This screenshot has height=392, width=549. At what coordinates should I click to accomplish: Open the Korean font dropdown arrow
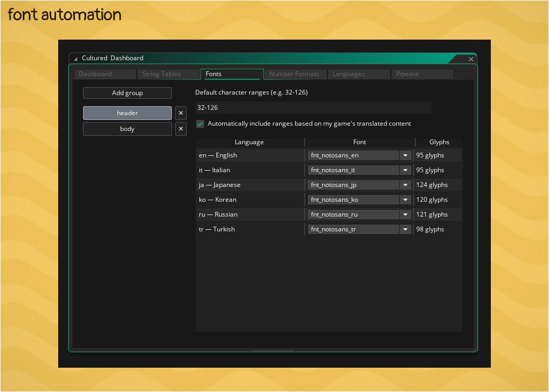406,200
